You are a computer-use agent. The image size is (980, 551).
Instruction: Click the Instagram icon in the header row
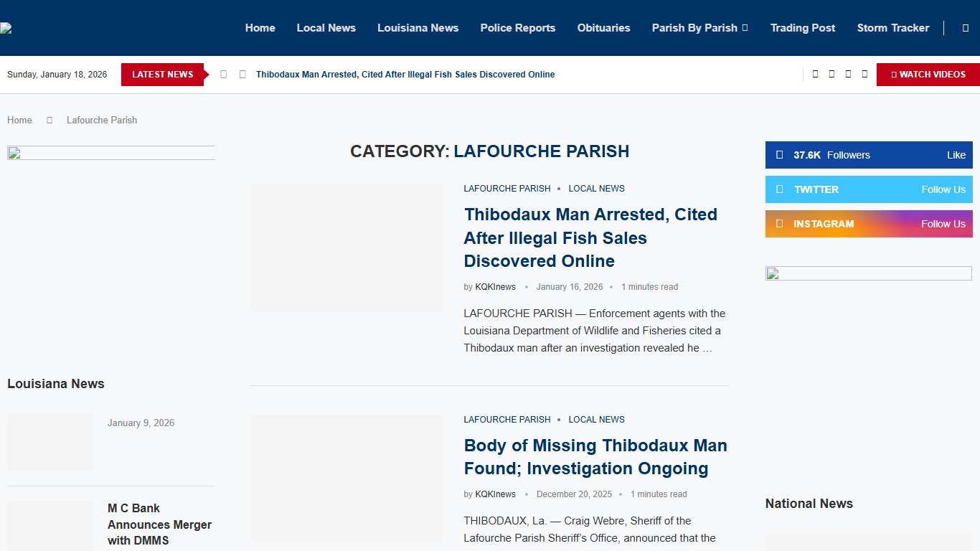point(848,74)
